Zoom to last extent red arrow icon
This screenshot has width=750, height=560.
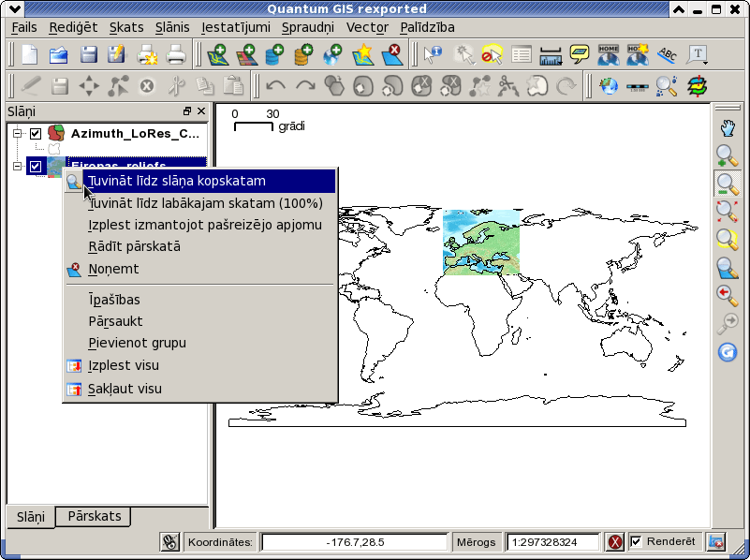click(727, 296)
